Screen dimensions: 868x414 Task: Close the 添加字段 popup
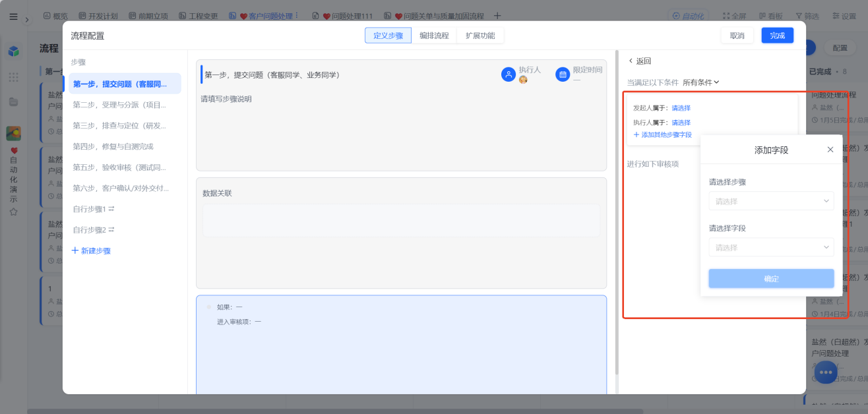point(830,150)
